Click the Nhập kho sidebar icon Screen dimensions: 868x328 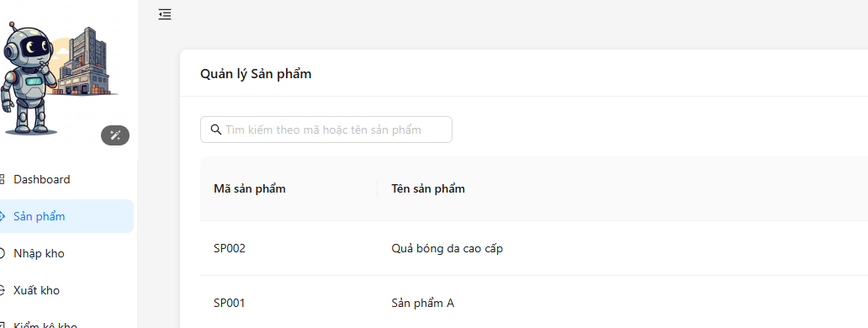[2, 253]
